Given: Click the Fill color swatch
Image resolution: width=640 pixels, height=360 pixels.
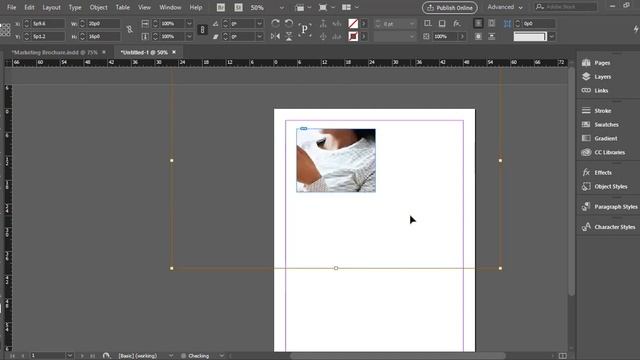Looking at the screenshot, I should click(353, 24).
